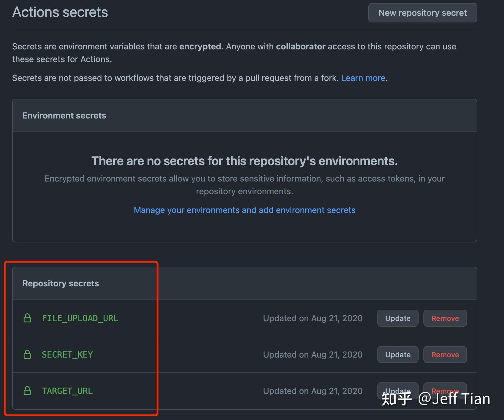The image size is (504, 420).
Task: Click the no secrets for environments heading
Action: click(245, 161)
